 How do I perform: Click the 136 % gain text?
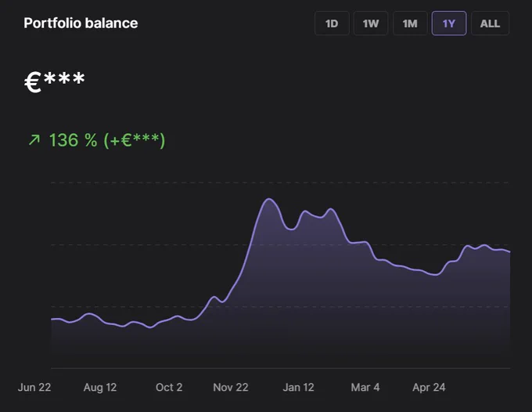(x=73, y=140)
